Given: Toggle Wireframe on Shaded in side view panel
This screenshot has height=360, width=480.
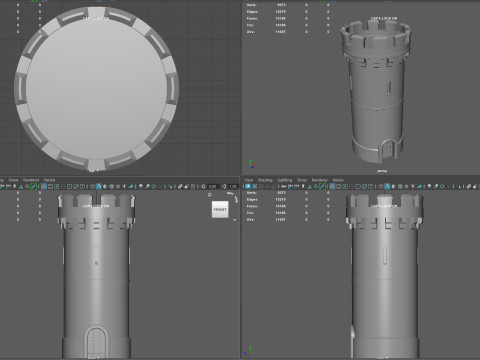Looking at the screenshot, I should pos(400,187).
